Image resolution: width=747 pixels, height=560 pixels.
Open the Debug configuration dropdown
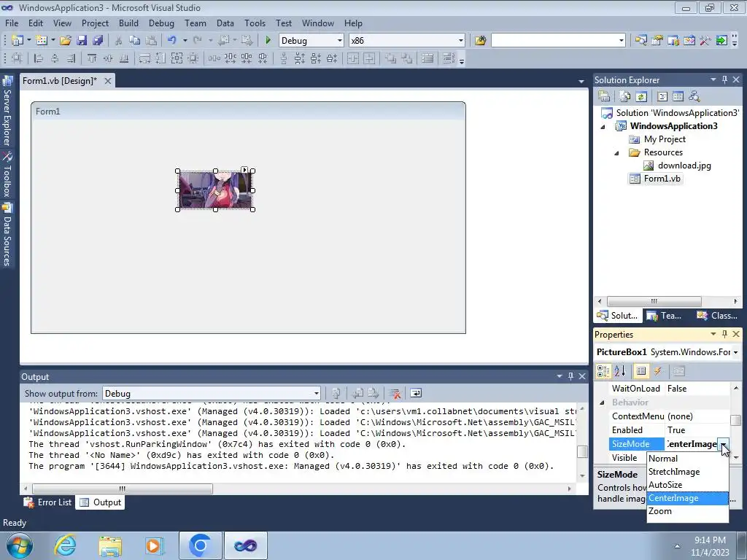(x=340, y=41)
